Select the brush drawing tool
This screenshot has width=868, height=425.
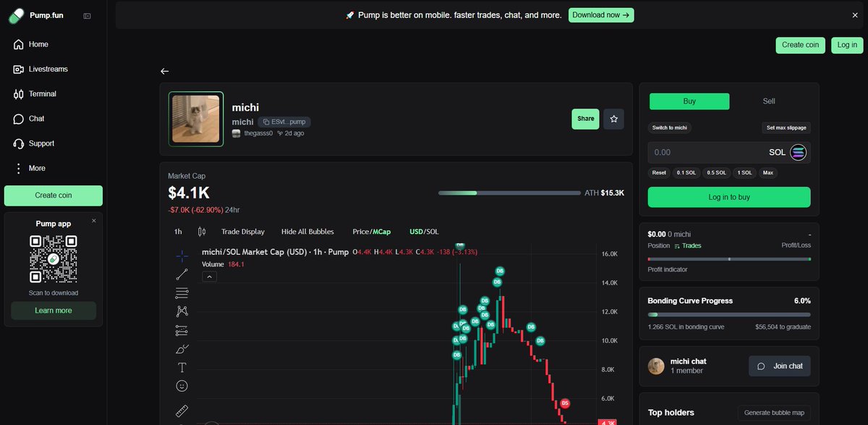[x=182, y=349]
